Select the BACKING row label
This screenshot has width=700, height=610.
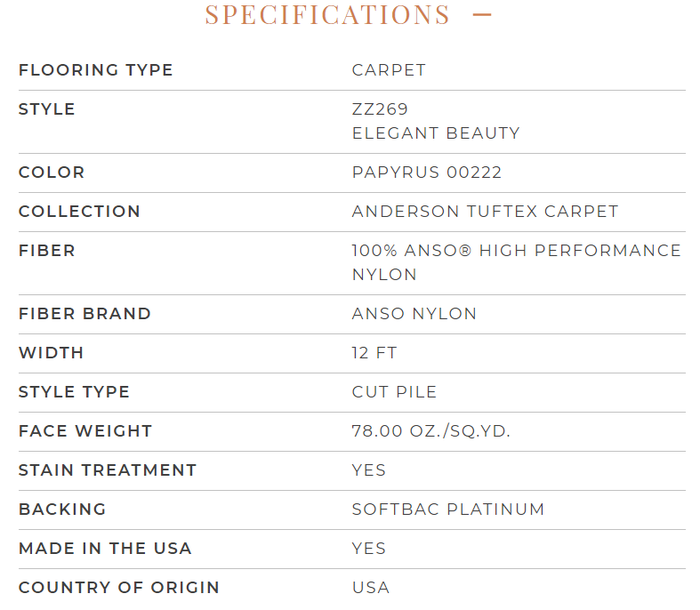pyautogui.click(x=62, y=510)
